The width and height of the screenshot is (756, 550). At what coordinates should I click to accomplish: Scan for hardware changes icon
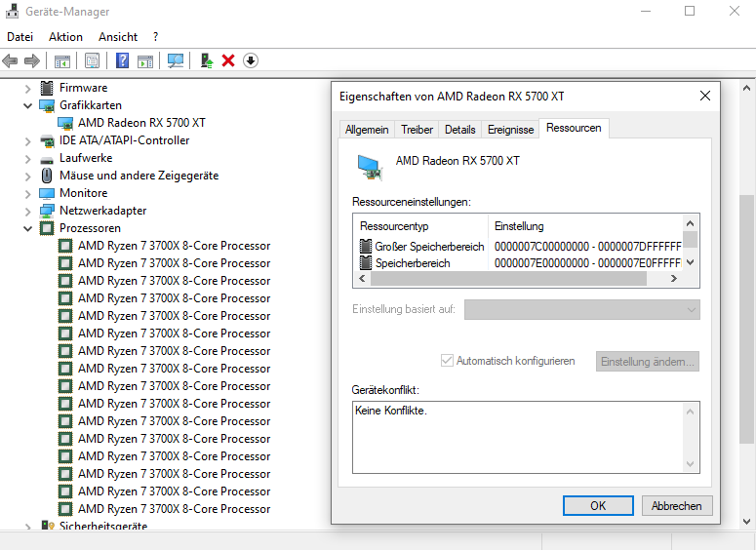176,60
